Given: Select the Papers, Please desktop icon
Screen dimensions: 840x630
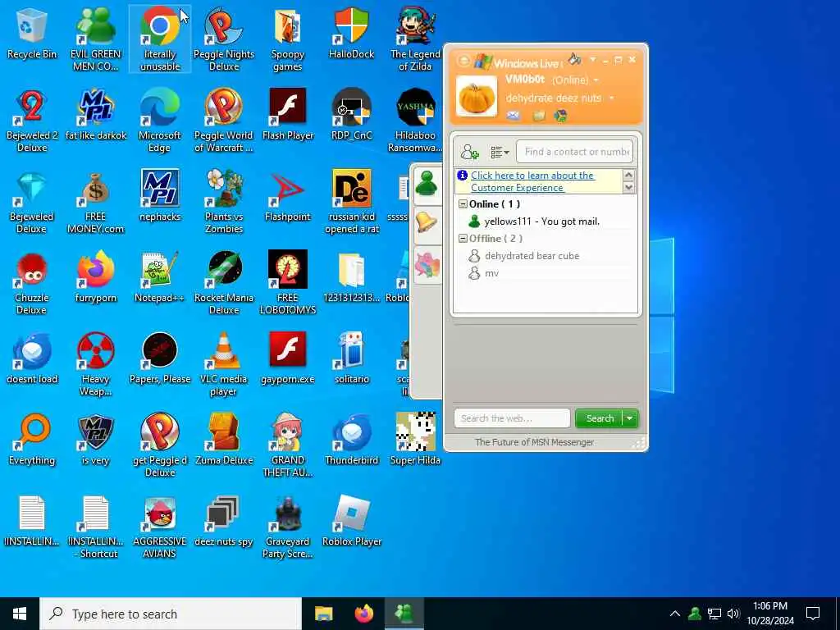Looking at the screenshot, I should point(160,359).
